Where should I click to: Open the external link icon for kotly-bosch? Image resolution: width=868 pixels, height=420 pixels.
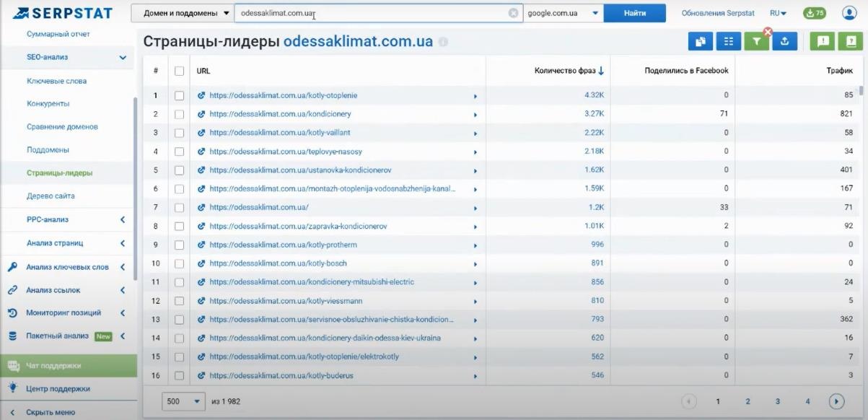point(201,263)
